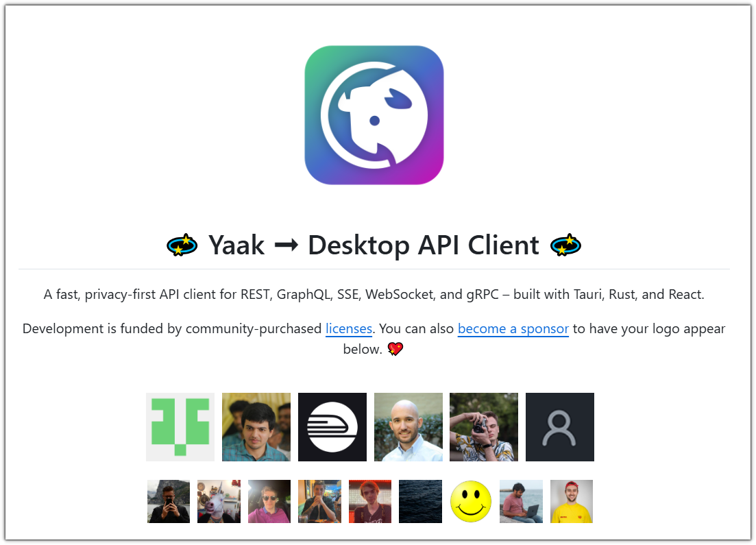Click the planet emoji left of Yaak heading
756x545 pixels.
coord(182,245)
